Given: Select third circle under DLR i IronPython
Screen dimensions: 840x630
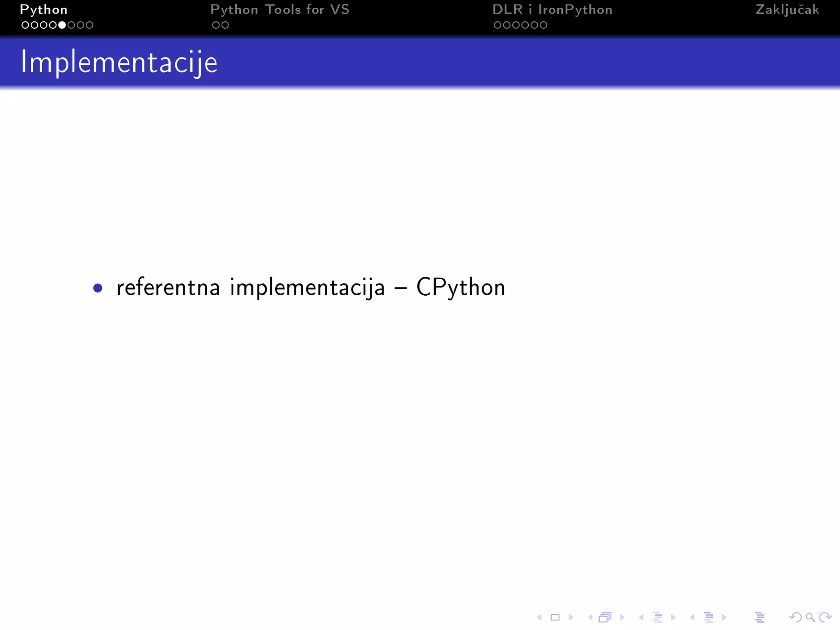Looking at the screenshot, I should [516, 25].
